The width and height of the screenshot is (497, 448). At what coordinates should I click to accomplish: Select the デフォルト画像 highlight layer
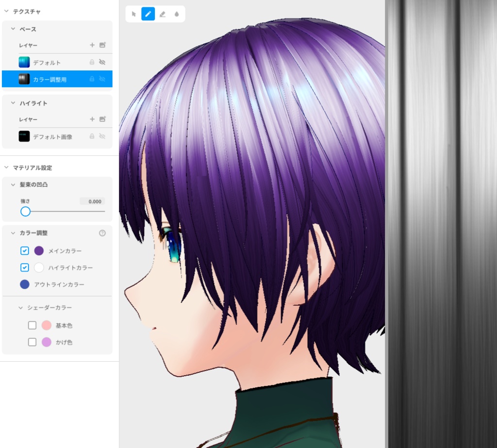53,136
